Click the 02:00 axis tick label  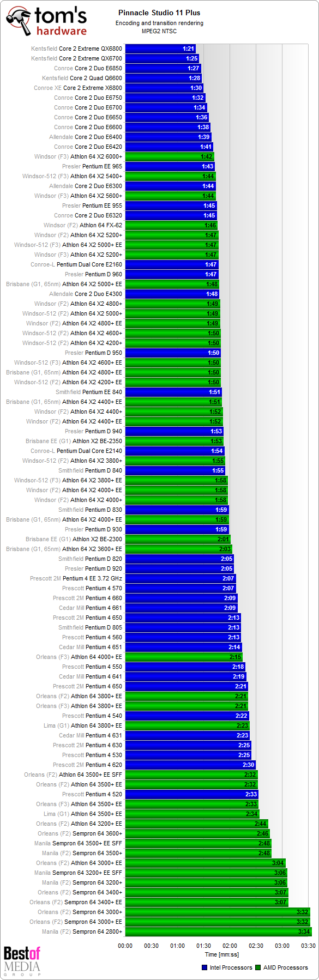click(230, 946)
